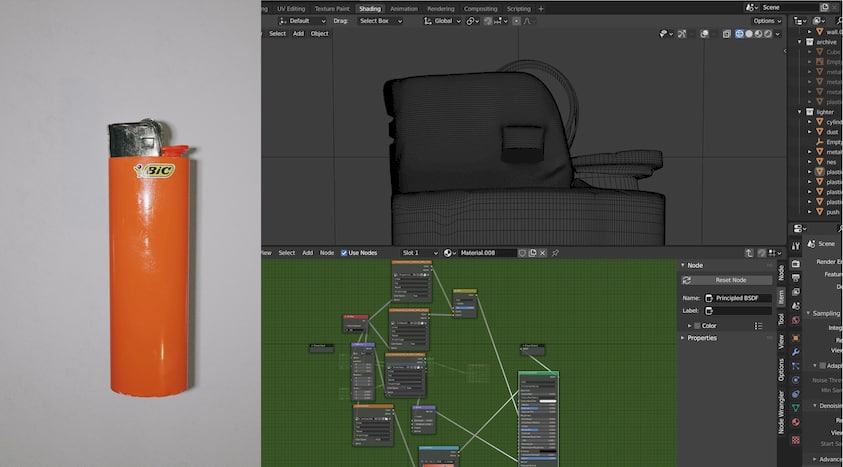Open the viewport Options dropdown
The height and width of the screenshot is (467, 843).
767,21
